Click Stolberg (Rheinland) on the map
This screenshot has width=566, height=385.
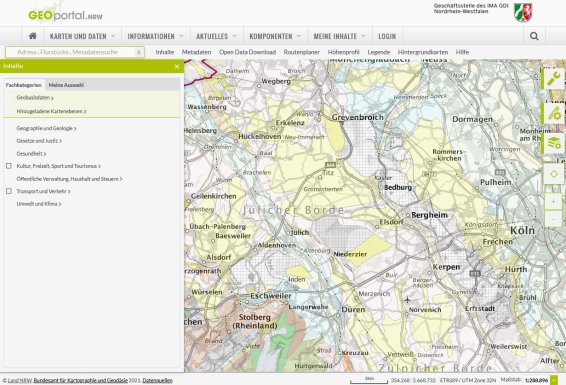(254, 321)
